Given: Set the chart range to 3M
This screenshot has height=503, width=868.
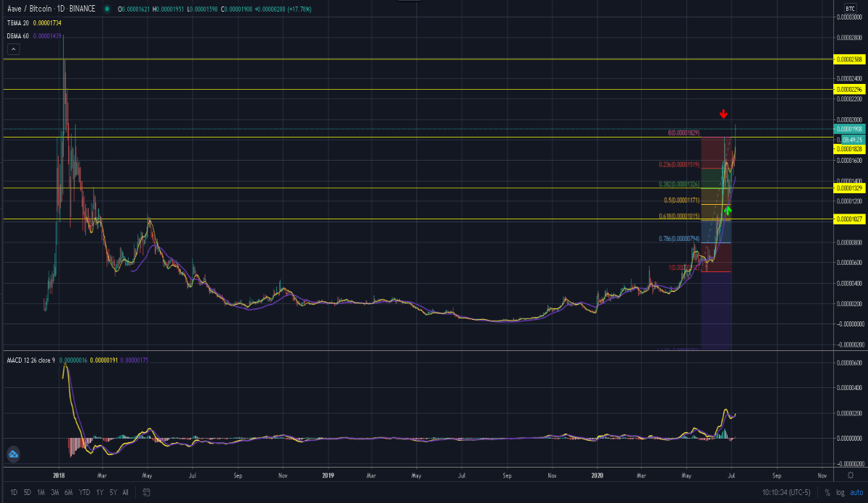Looking at the screenshot, I should 55,492.
